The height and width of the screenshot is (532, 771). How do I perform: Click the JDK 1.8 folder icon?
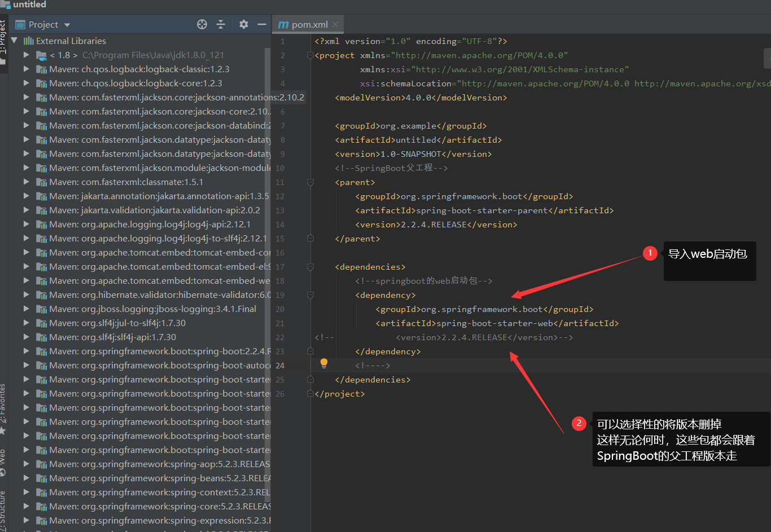pyautogui.click(x=41, y=55)
